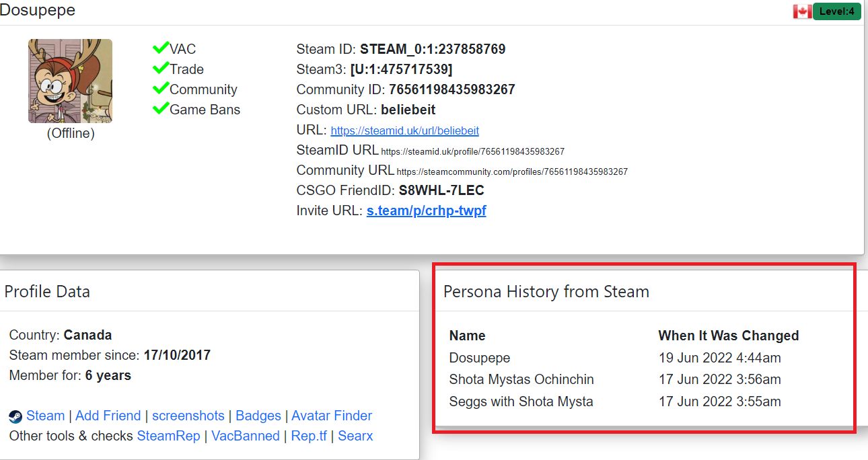
Task: Click the 19 Jun 2022 4:44am date
Action: (x=720, y=358)
